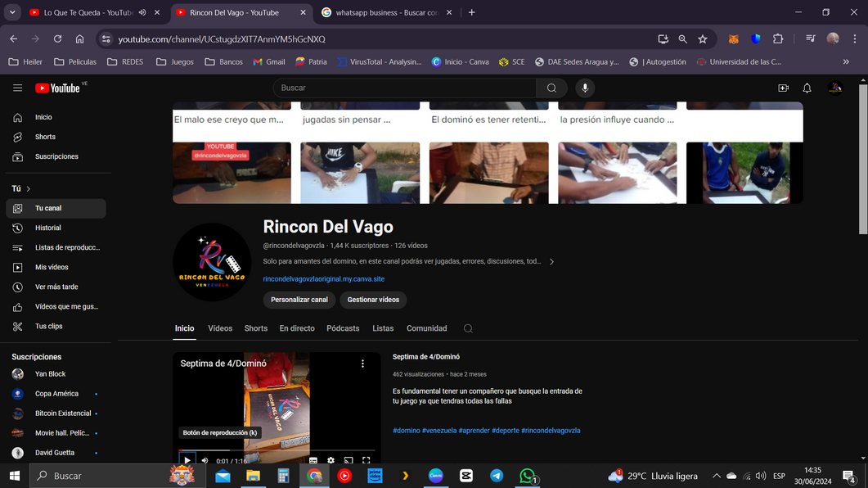Start voice search with the microphone icon
This screenshot has height=488, width=868.
coord(585,88)
